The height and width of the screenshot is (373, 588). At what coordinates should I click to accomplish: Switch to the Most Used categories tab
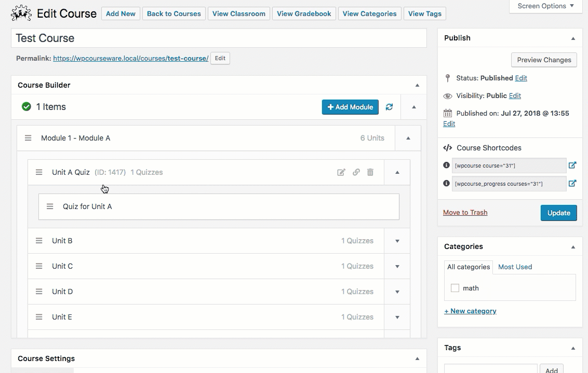click(515, 267)
